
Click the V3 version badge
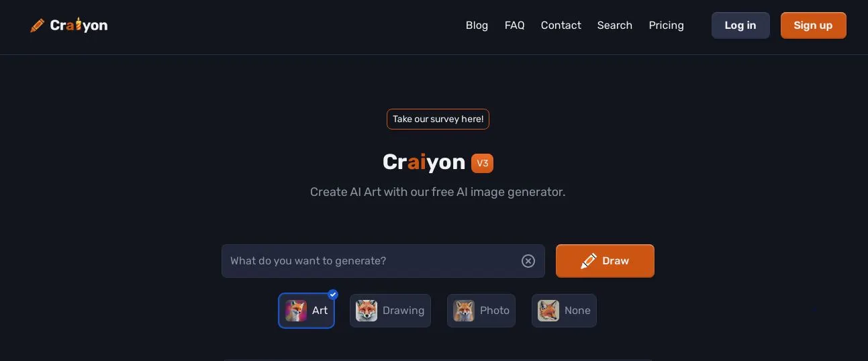(482, 163)
